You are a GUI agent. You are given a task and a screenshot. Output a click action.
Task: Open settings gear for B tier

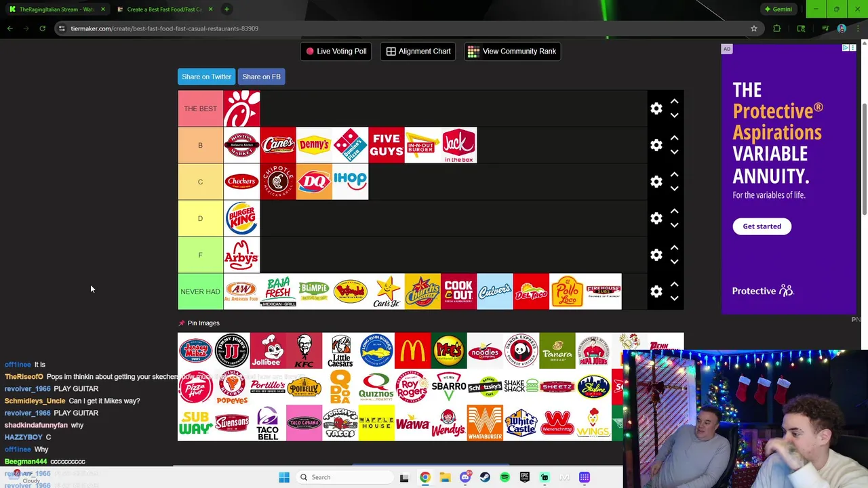(x=656, y=145)
